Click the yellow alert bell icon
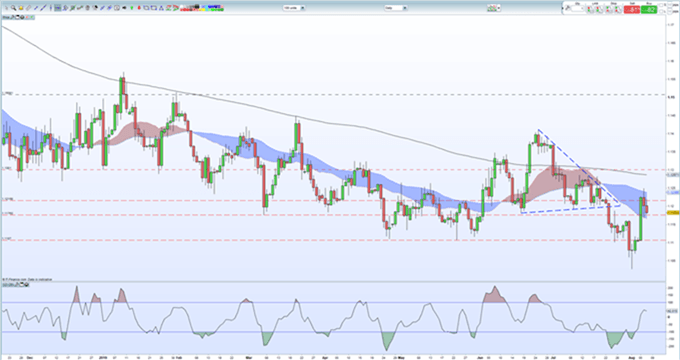 [21, 8]
